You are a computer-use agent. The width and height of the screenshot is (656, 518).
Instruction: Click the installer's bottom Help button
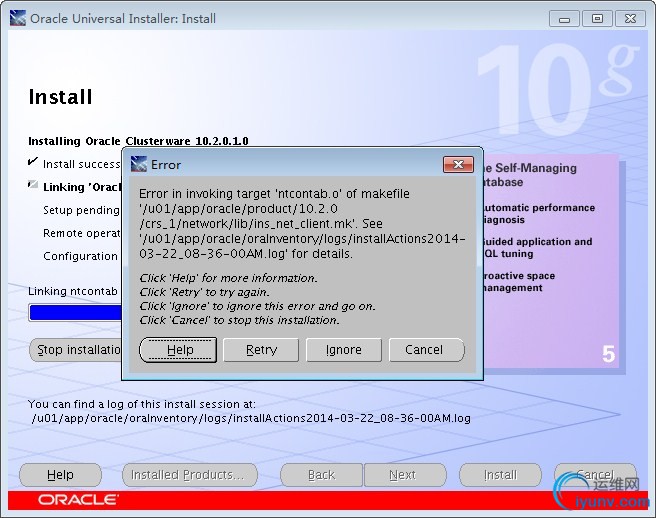click(60, 475)
